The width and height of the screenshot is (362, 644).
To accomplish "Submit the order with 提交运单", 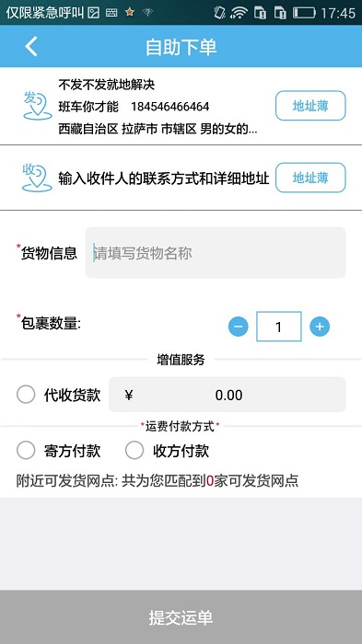I will pos(181,617).
